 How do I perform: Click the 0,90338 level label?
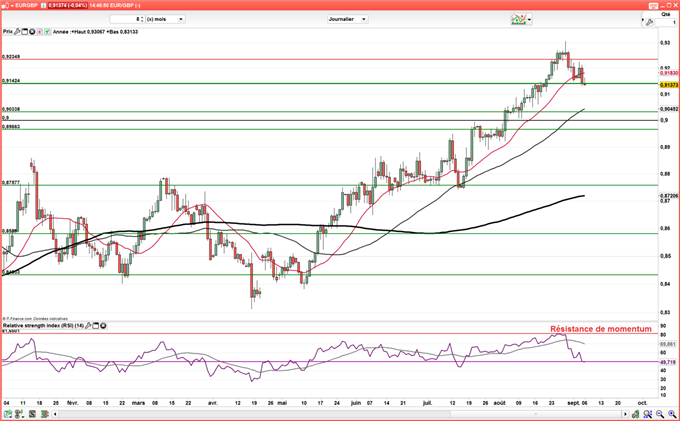pos(11,109)
